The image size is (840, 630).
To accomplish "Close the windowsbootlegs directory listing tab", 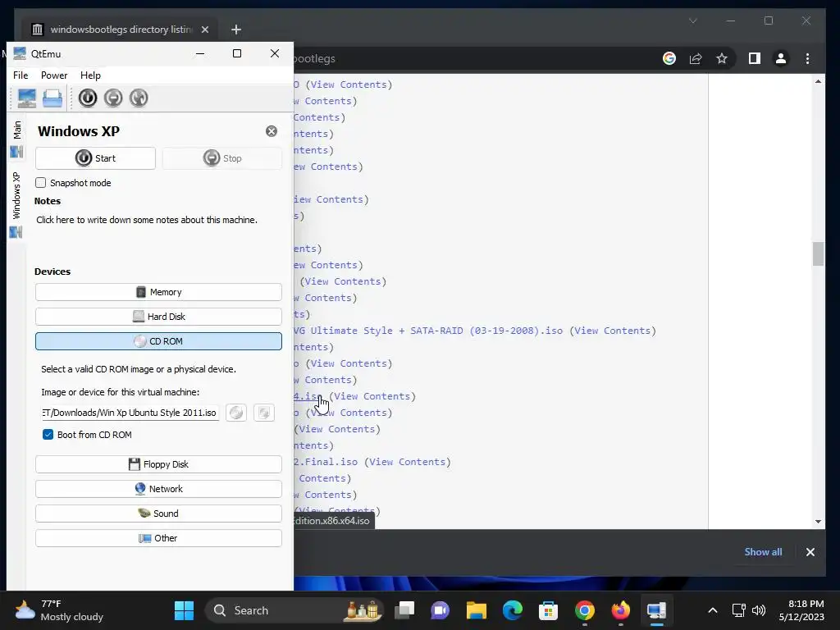I will 204,30.
